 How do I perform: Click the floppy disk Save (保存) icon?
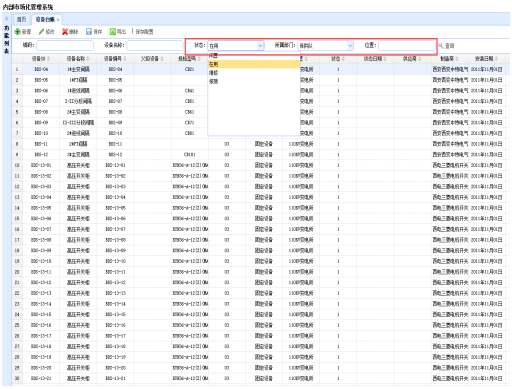[89, 32]
